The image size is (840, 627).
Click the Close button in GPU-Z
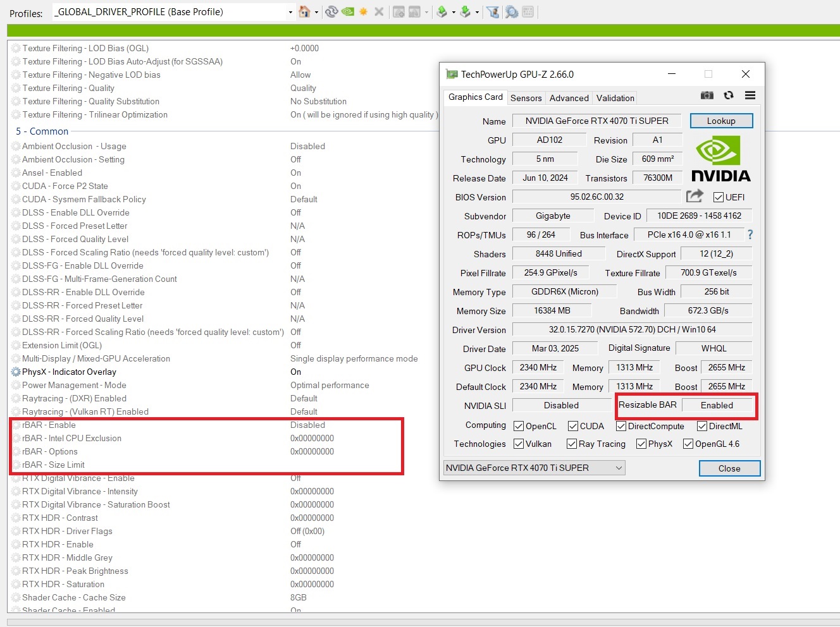click(729, 468)
